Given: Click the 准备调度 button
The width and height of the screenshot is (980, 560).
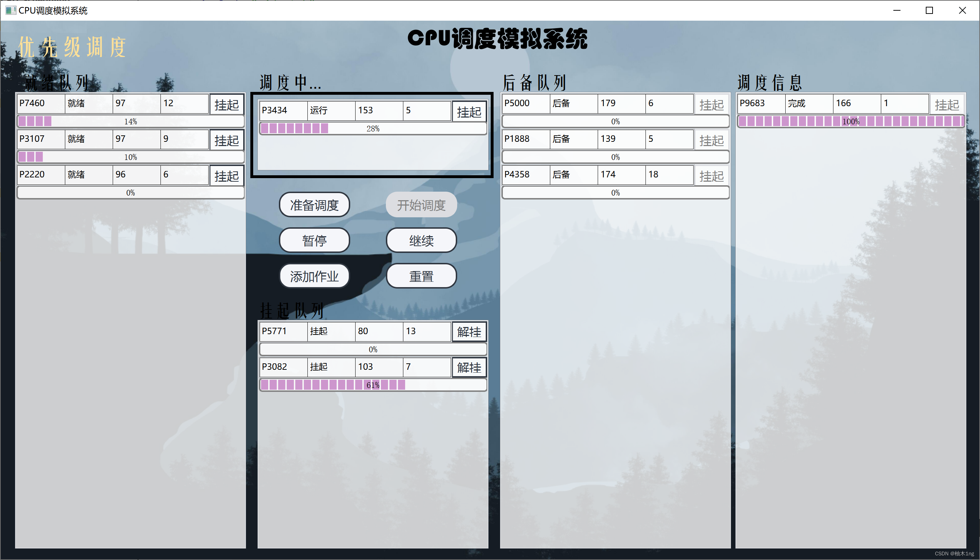Looking at the screenshot, I should [314, 205].
